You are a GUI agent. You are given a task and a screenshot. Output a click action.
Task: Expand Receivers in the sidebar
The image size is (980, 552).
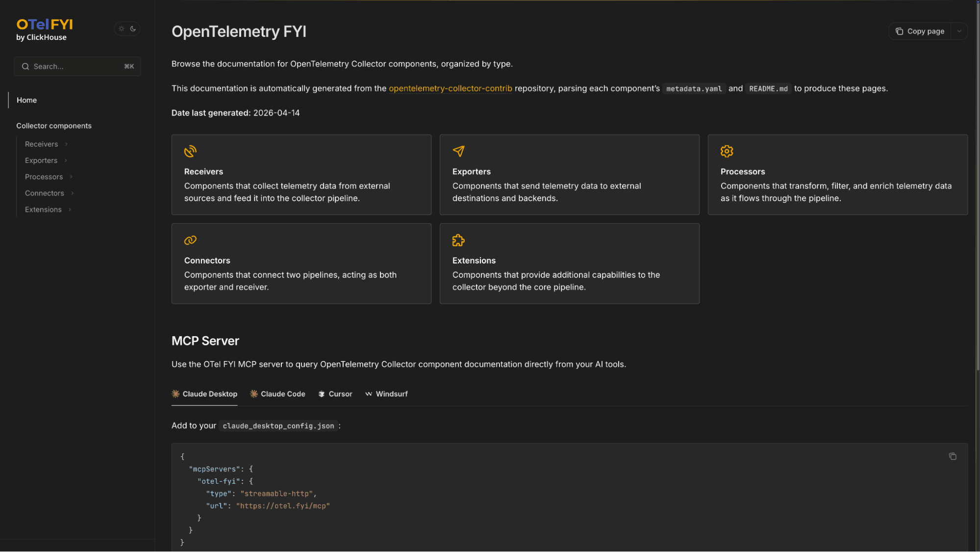coord(66,144)
